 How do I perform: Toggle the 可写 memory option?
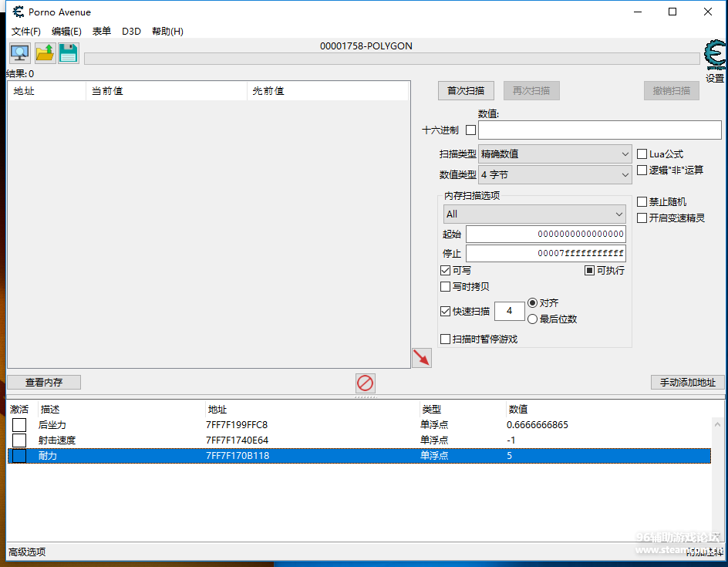[445, 270]
